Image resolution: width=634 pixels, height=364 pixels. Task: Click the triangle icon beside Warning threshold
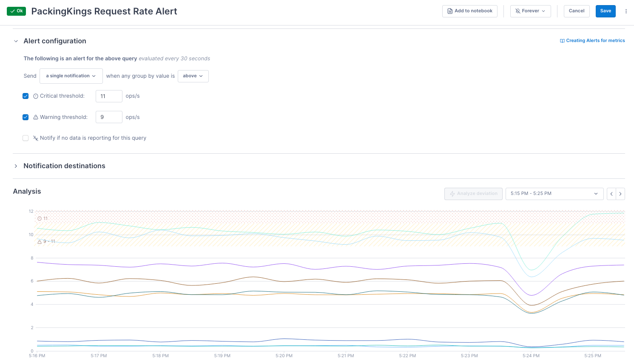click(x=36, y=117)
